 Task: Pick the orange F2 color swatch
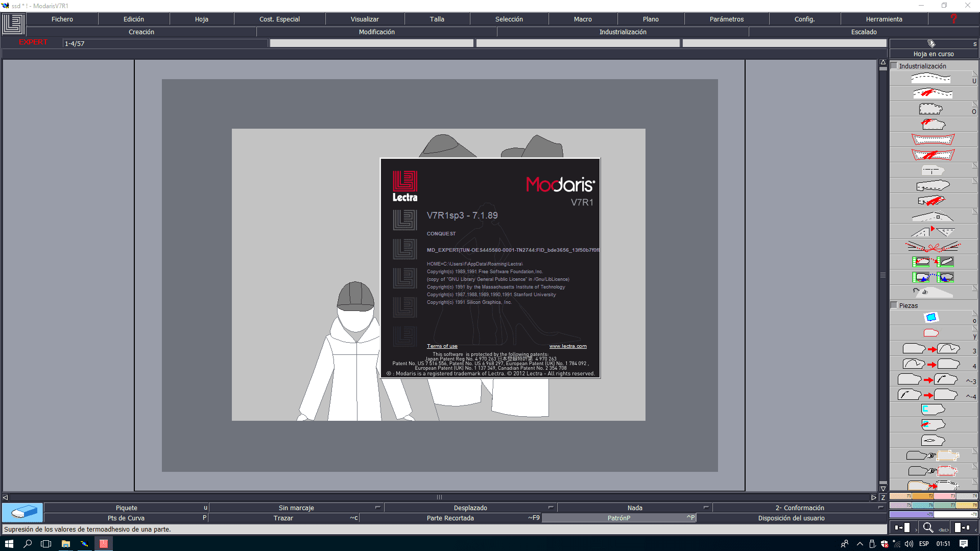pos(922,496)
